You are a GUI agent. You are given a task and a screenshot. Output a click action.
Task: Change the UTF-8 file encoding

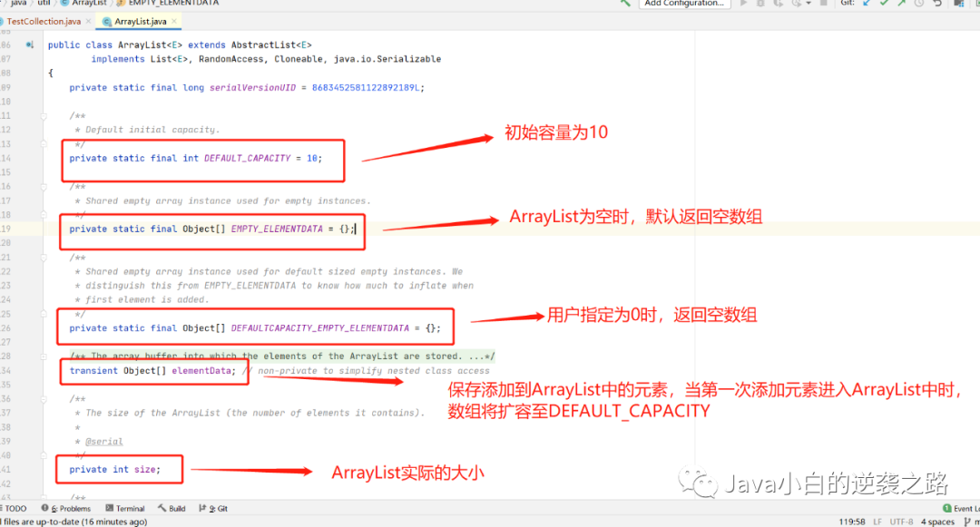(x=901, y=522)
